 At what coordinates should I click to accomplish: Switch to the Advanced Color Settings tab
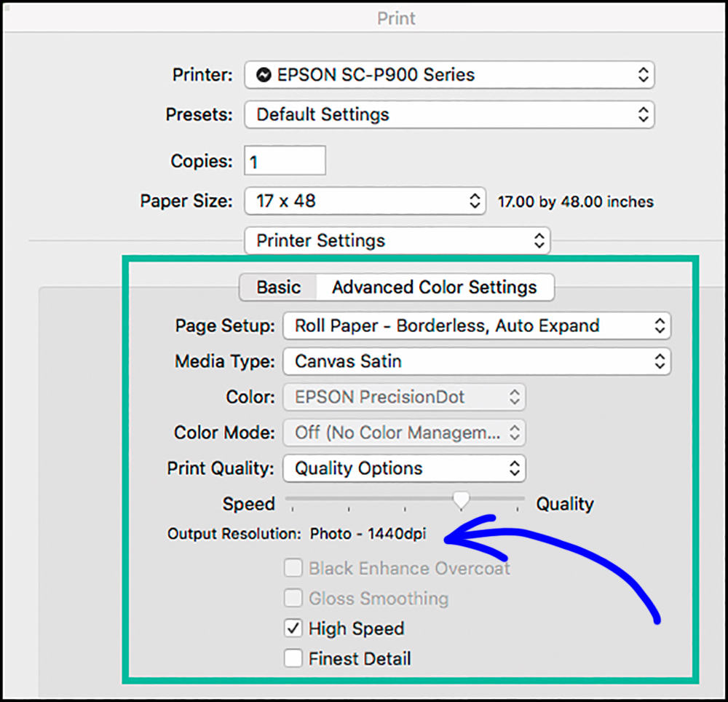[435, 287]
